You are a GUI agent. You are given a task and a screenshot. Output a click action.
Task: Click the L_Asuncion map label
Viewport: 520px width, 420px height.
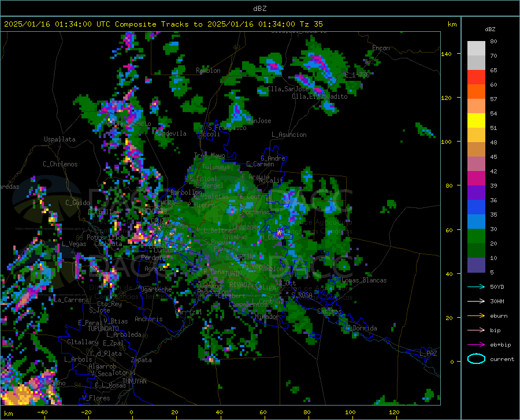pyautogui.click(x=289, y=135)
